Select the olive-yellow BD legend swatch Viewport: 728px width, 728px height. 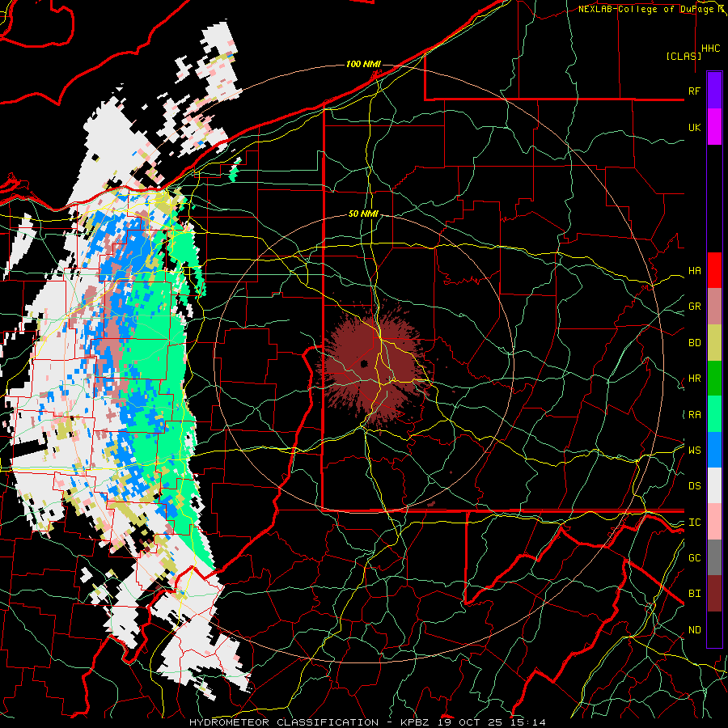[714, 343]
